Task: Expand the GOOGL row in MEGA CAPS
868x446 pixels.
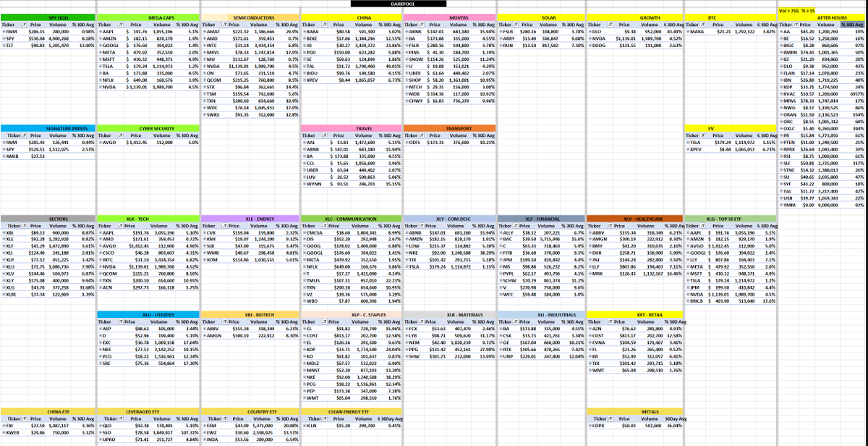Action: click(102, 46)
